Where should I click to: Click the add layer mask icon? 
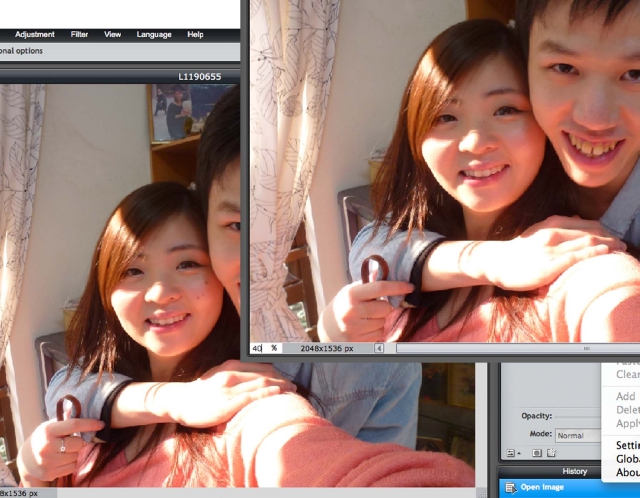tap(537, 453)
